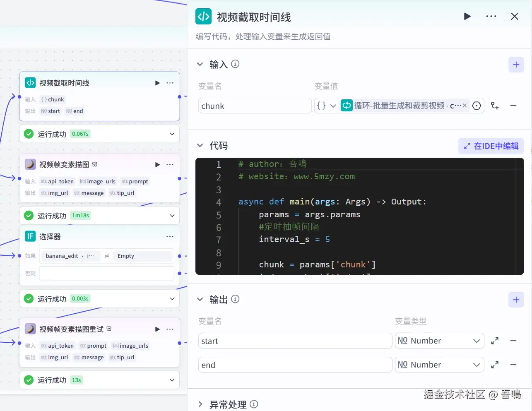Click the hexagon variable selector icon
The image size is (532, 411).
coord(477,106)
